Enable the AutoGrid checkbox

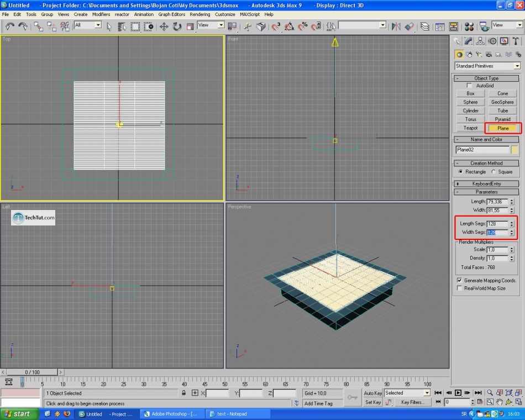(470, 86)
